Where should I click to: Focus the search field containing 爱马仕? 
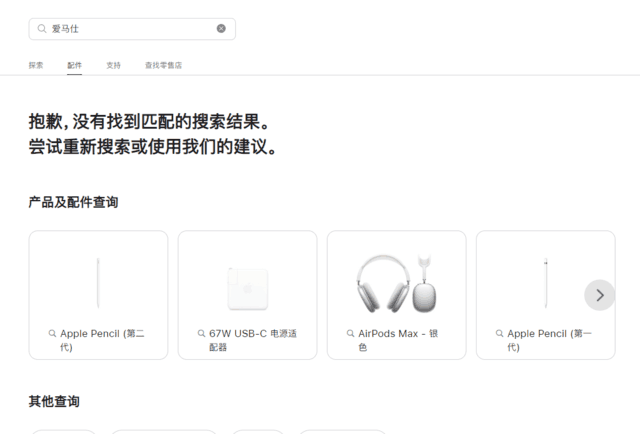132,29
